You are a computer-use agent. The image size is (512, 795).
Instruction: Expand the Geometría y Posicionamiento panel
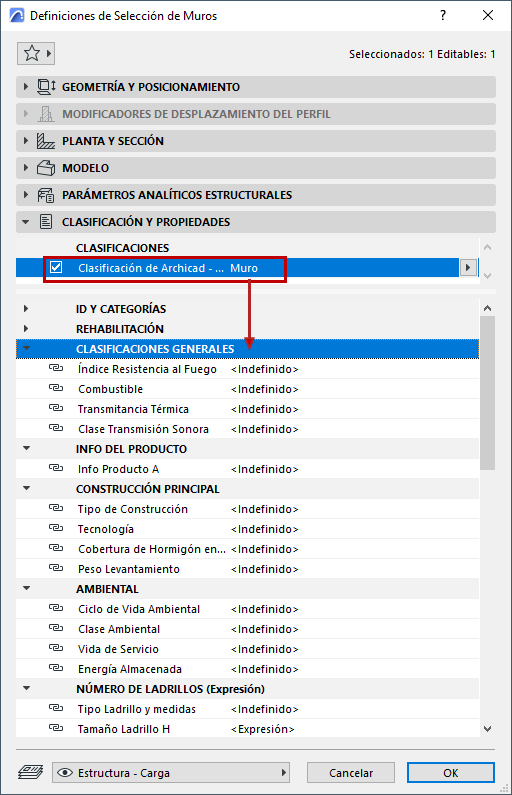click(x=26, y=87)
